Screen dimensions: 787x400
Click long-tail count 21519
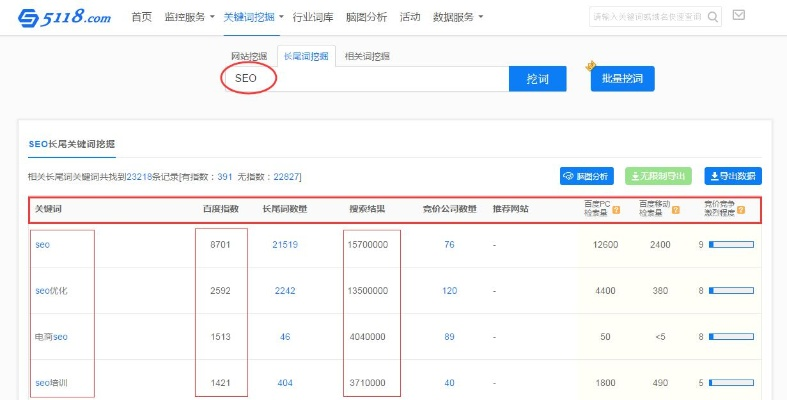pyautogui.click(x=285, y=244)
